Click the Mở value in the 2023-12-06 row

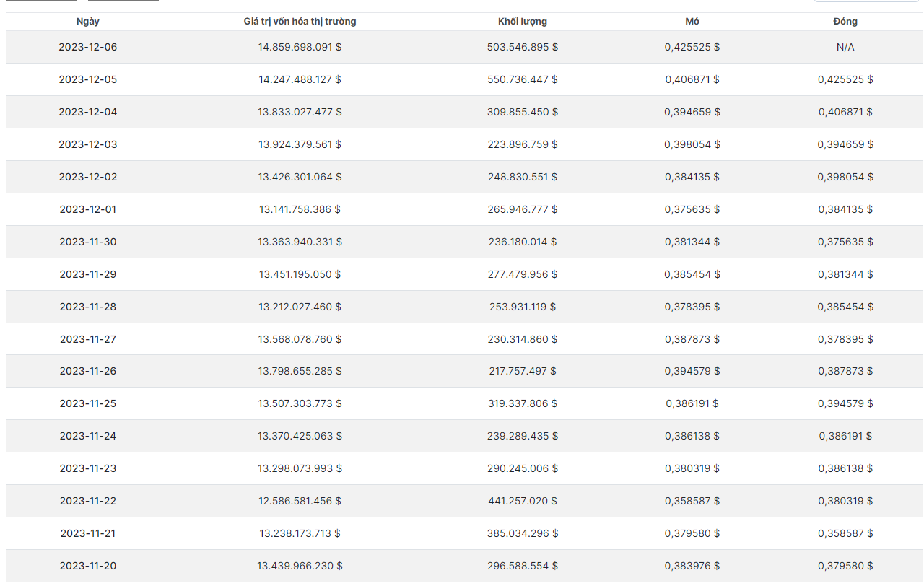[692, 47]
